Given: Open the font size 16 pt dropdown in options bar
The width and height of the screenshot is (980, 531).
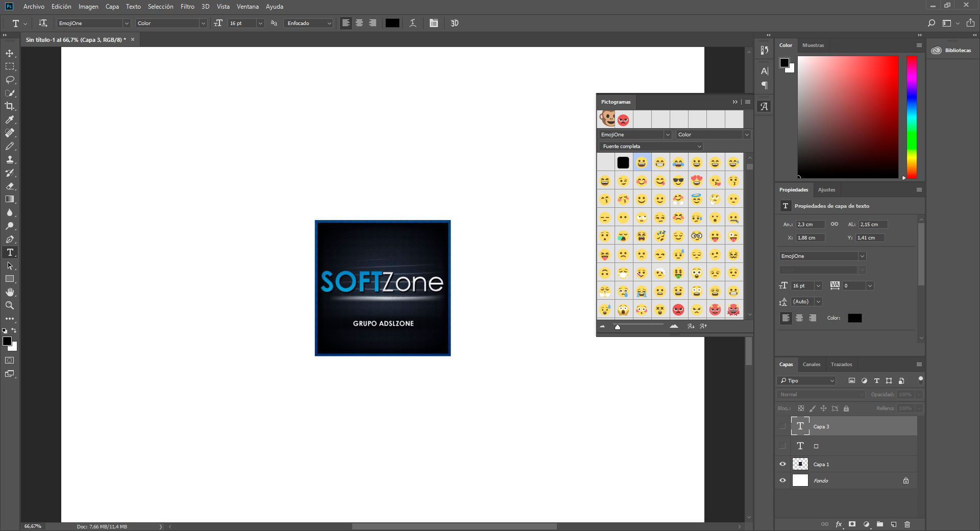Looking at the screenshot, I should [x=260, y=23].
